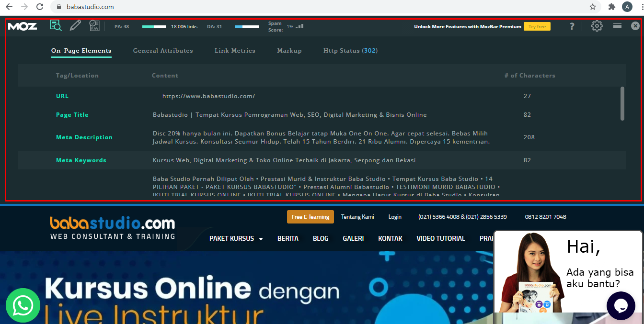644x324 pixels.
Task: Click the Tag/Location column header
Action: click(77, 76)
